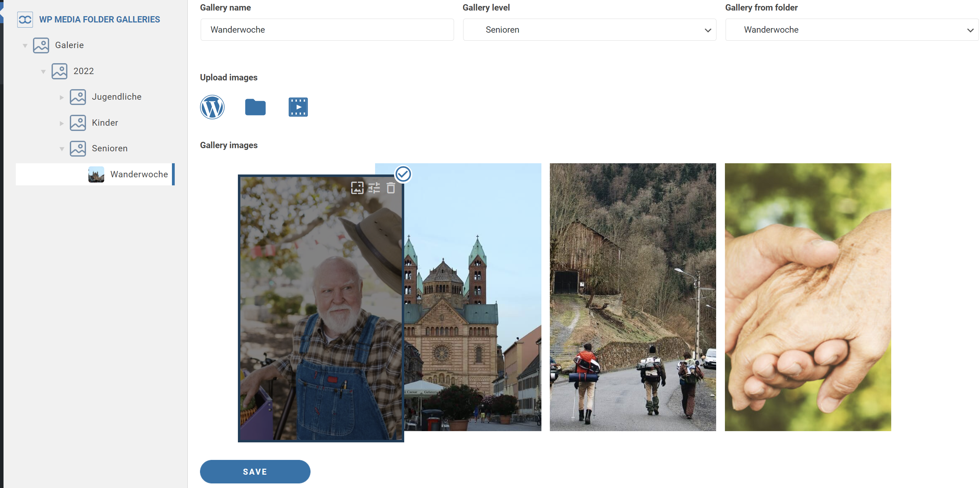Click the WP Media Folder Galleries logo icon
This screenshot has height=488, width=980.
click(x=25, y=19)
